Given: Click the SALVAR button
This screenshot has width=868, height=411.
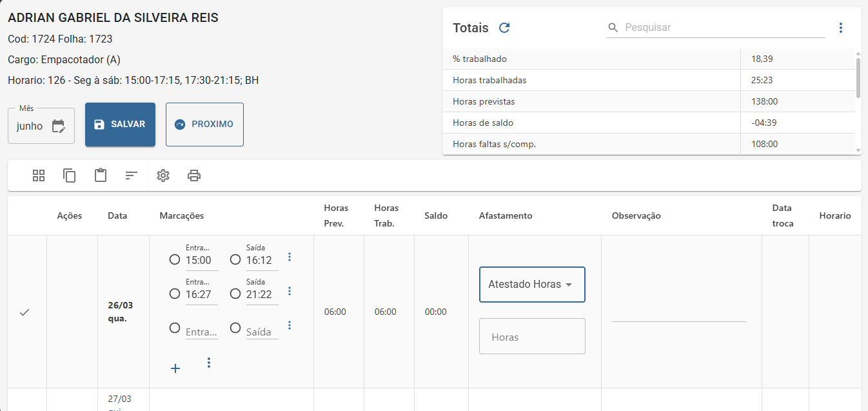Looking at the screenshot, I should [120, 125].
